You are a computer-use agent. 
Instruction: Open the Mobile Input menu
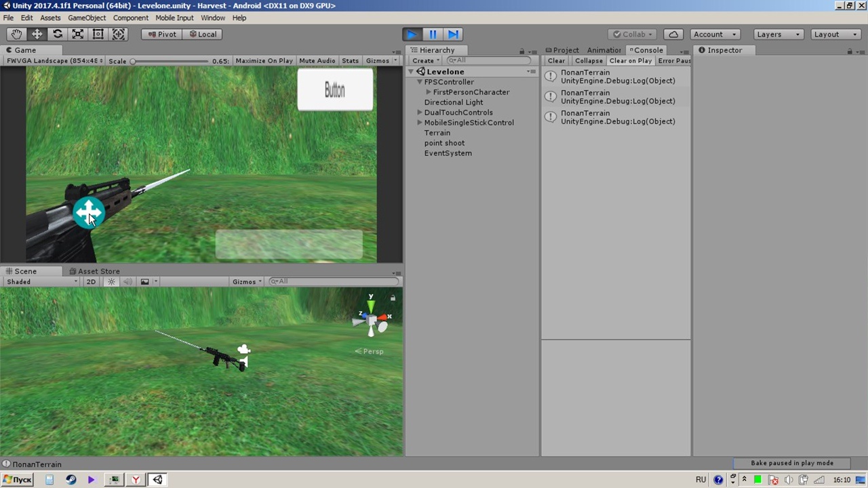(174, 18)
